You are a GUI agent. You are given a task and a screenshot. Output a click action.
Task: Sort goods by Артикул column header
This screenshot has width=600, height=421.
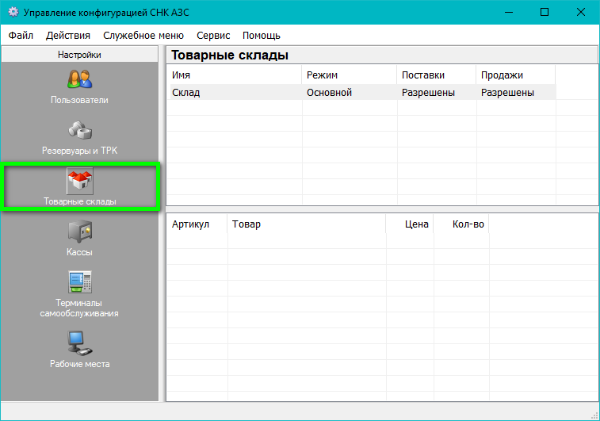click(195, 225)
